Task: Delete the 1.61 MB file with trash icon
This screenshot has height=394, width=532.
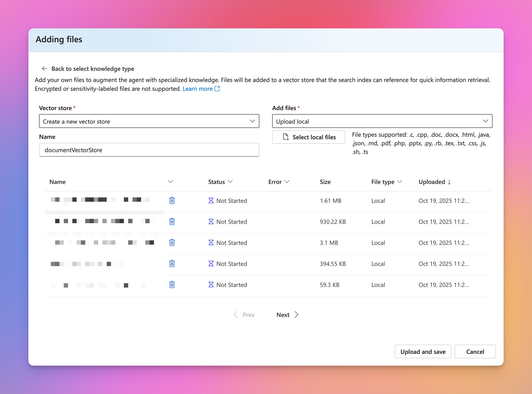Action: 172,200
